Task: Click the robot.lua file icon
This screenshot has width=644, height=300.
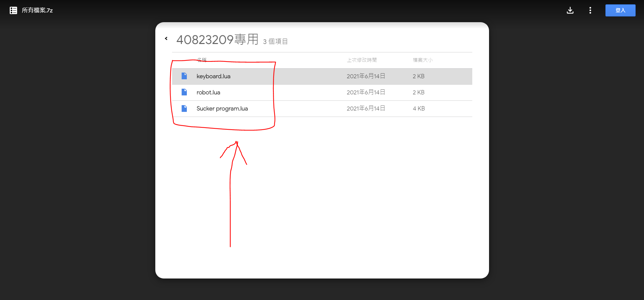Action: click(184, 92)
